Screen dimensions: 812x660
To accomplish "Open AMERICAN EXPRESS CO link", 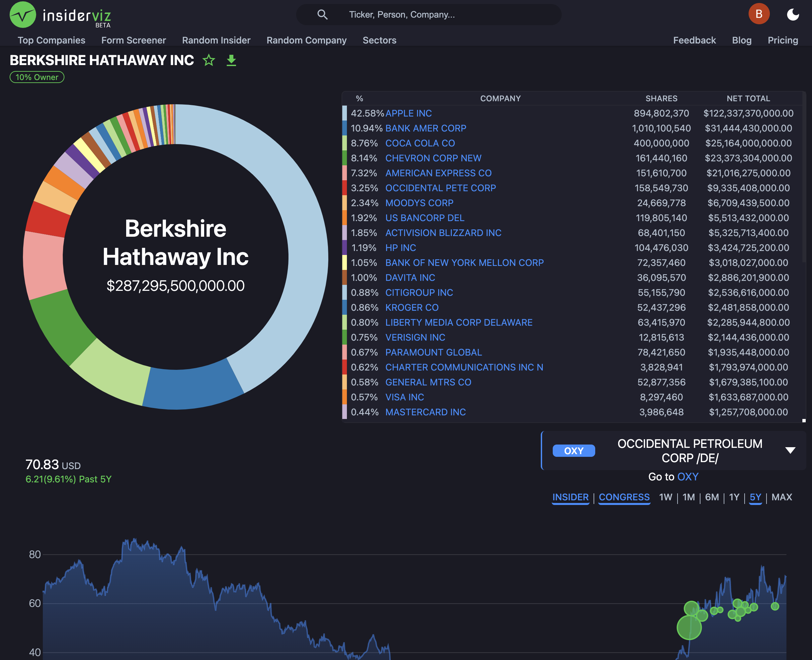I will click(438, 173).
